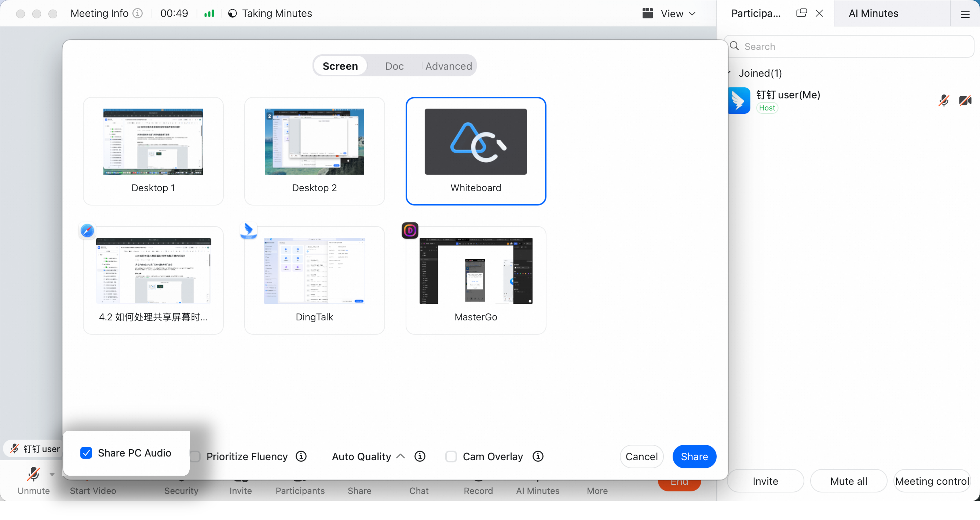
Task: Click the Taking Minutes status icon
Action: [x=233, y=13]
